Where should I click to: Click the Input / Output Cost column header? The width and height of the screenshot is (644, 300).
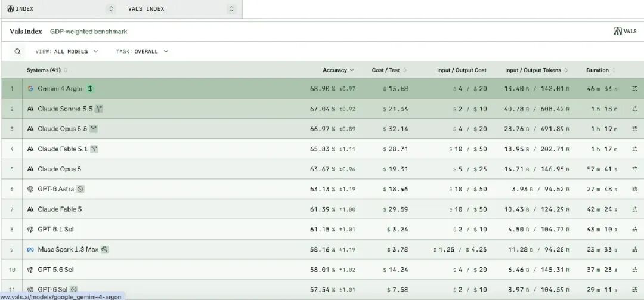pyautogui.click(x=462, y=70)
